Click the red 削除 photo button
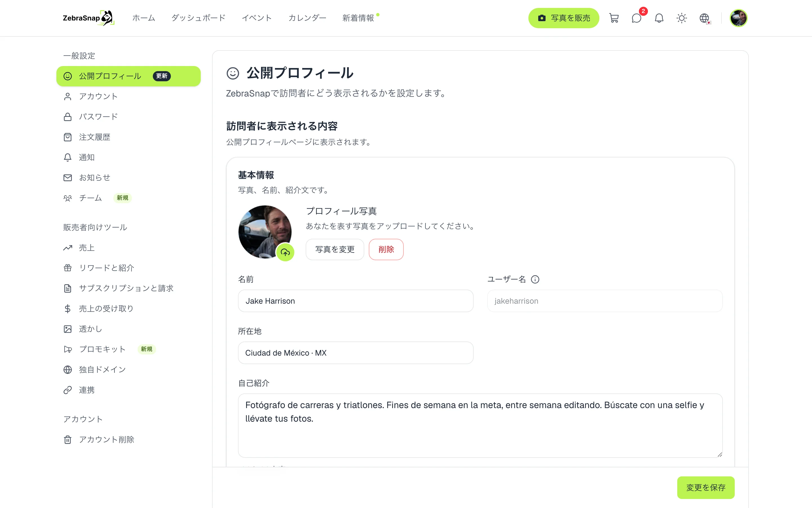The image size is (812, 508). [x=386, y=249]
